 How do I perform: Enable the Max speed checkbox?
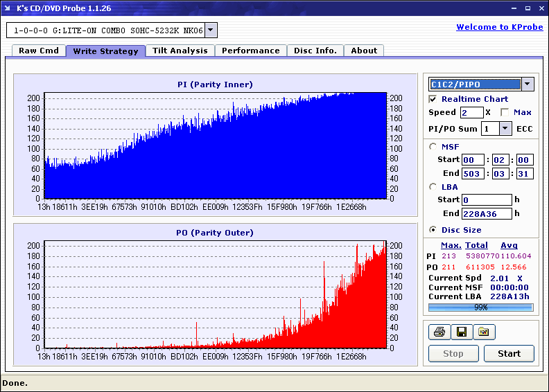pyautogui.click(x=505, y=112)
